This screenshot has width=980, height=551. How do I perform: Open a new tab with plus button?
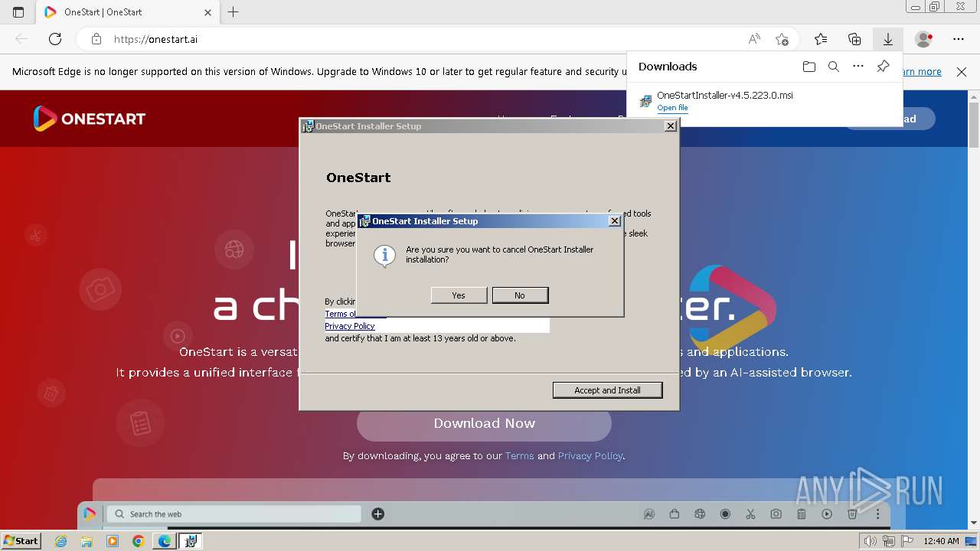tap(234, 12)
